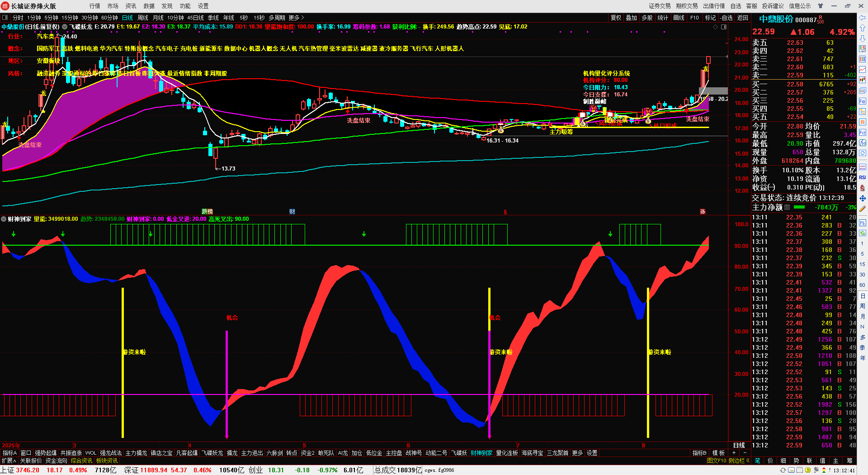868x475 pixels.
Task: Switch to 1-minute period from right sidebar
Action: [x=863, y=243]
